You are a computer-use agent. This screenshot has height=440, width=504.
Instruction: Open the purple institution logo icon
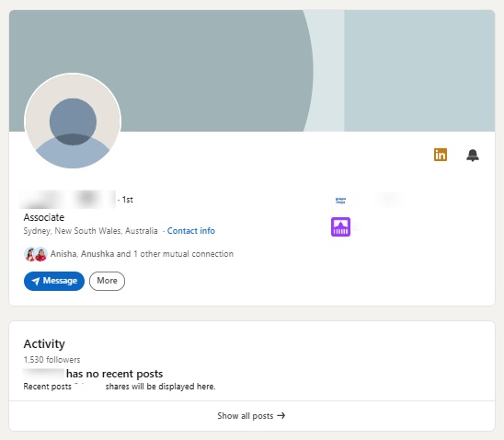coord(340,226)
